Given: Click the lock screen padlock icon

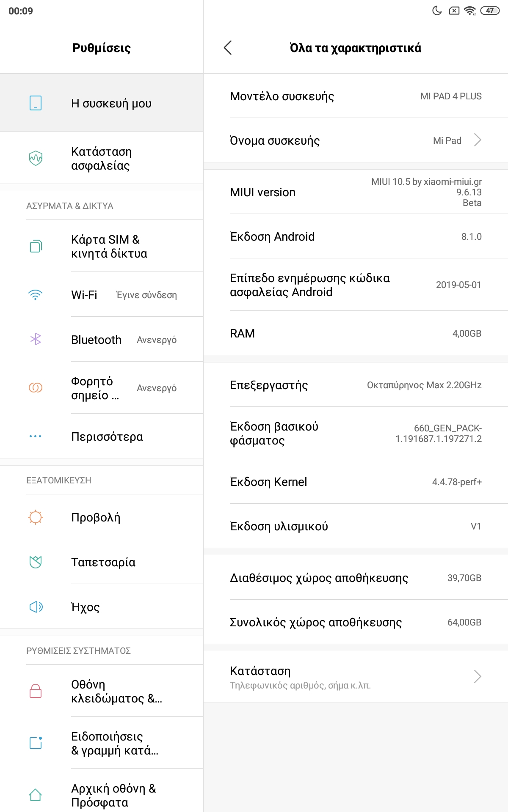Looking at the screenshot, I should [36, 691].
